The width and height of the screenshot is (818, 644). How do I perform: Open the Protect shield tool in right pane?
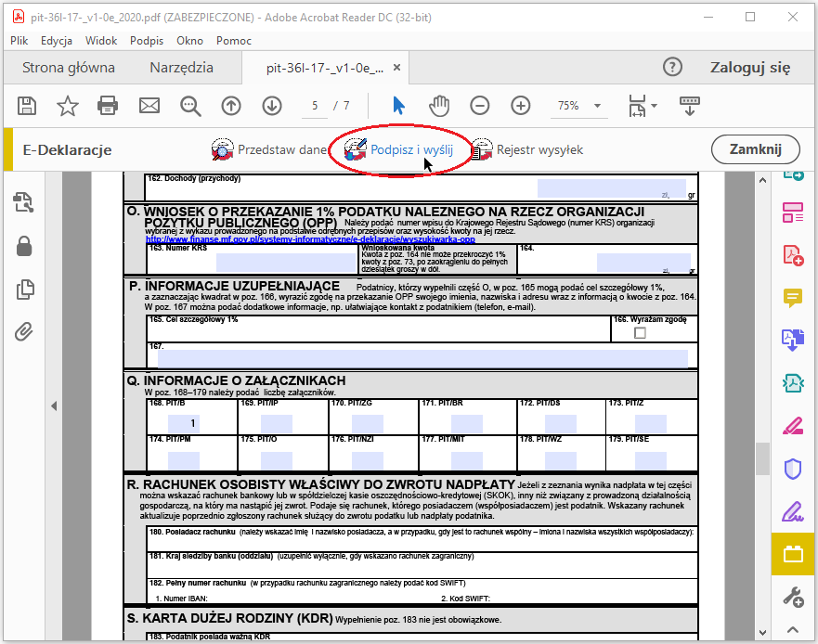click(792, 469)
